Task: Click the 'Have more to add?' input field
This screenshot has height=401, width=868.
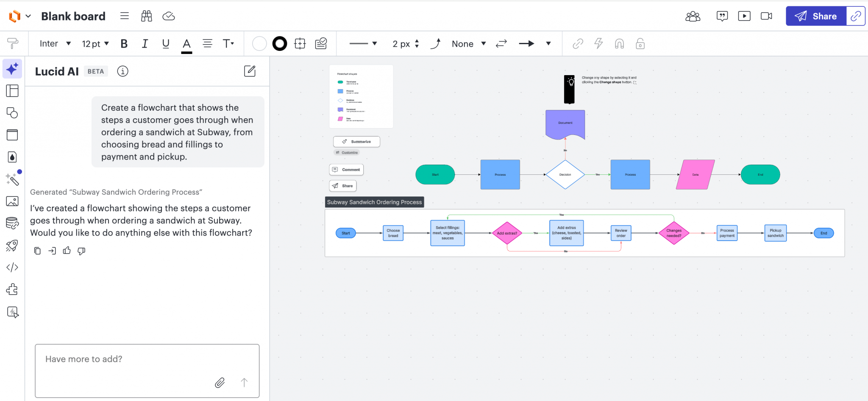Action: tap(127, 359)
